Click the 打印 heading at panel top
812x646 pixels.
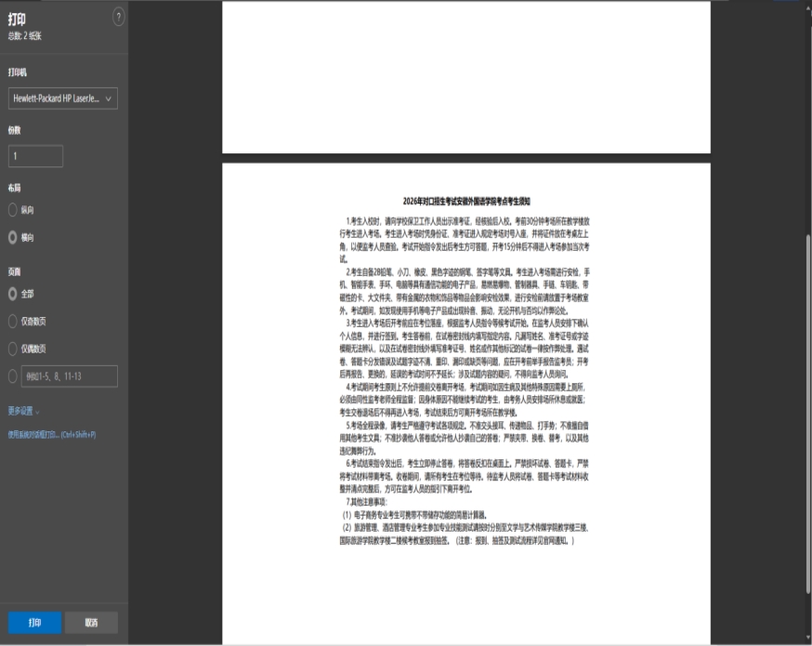[x=18, y=19]
